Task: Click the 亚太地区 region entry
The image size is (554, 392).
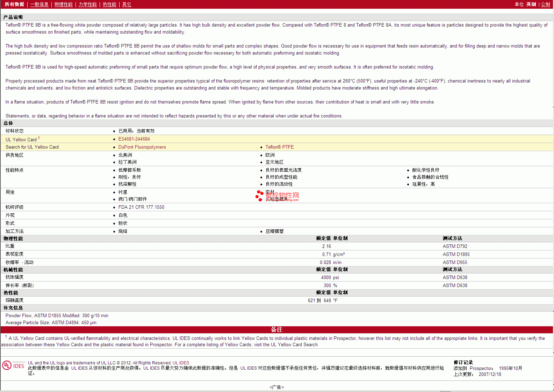Action: [274, 162]
